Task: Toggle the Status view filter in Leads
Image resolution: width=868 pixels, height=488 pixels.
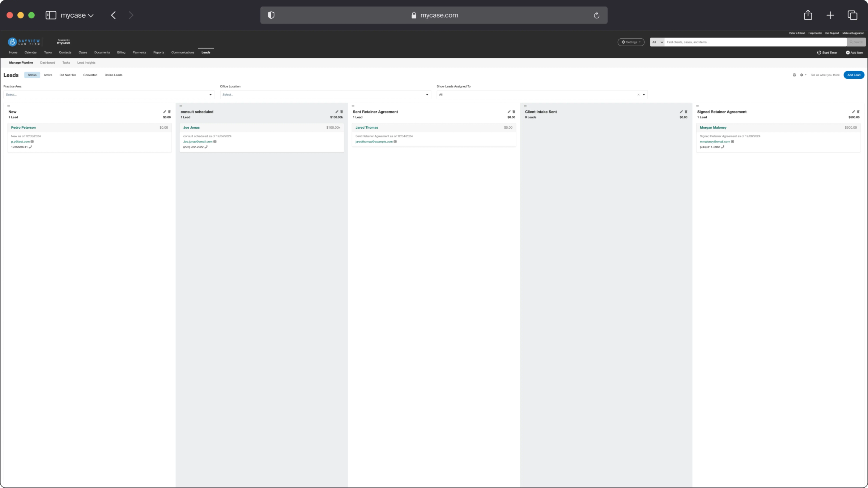Action: point(32,75)
